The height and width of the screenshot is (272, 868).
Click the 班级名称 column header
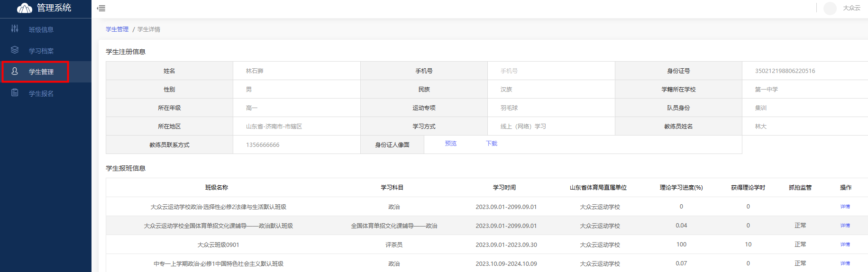click(217, 188)
